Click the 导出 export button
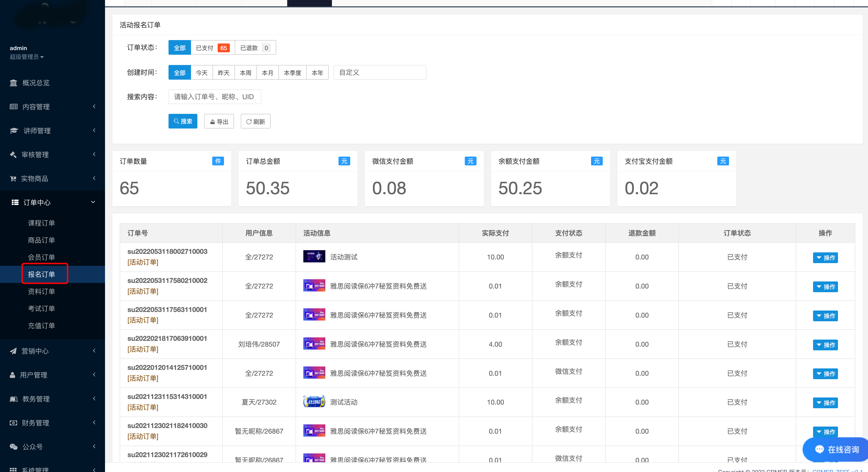The height and width of the screenshot is (472, 868). point(219,121)
